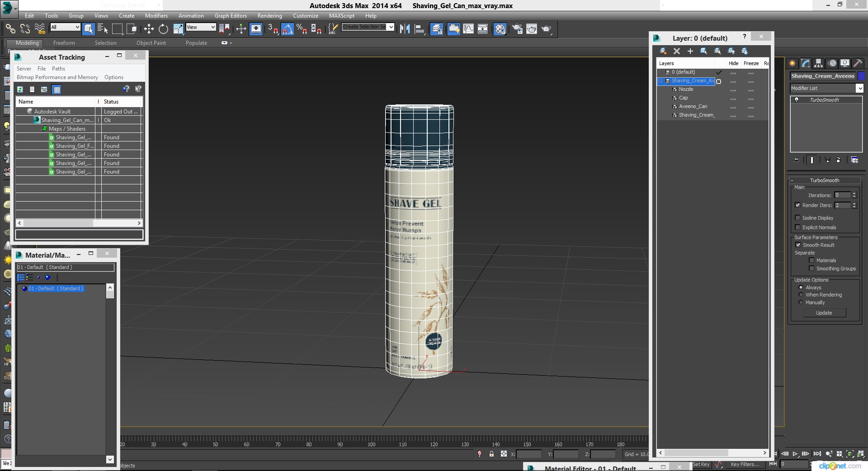
Task: Disable Render Iters checkbox
Action: click(x=798, y=205)
